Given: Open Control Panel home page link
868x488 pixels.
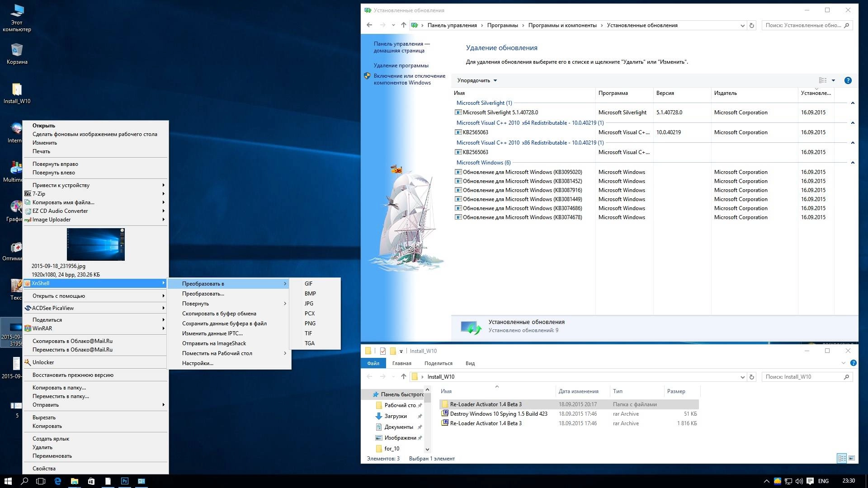Looking at the screenshot, I should pos(401,47).
